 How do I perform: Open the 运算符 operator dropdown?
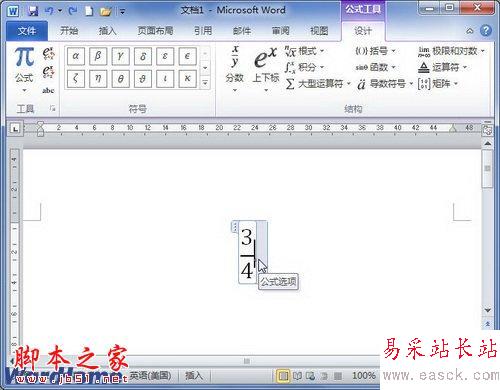coord(442,67)
